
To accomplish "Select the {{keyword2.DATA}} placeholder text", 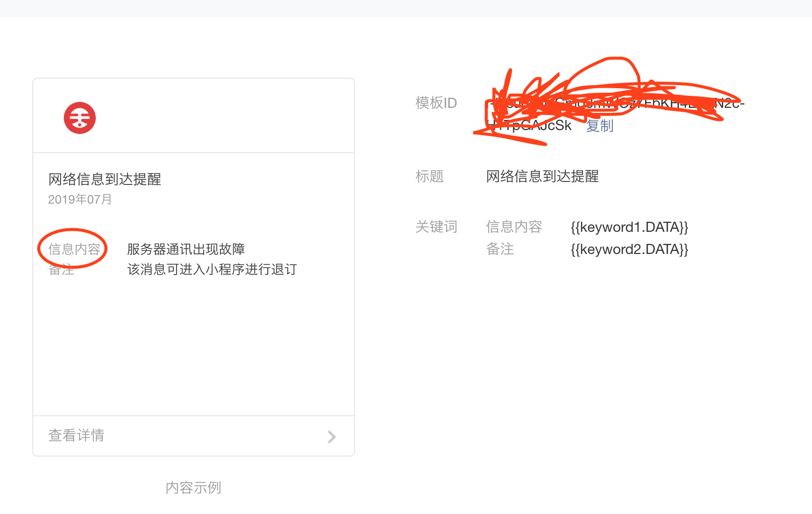I will 629,249.
